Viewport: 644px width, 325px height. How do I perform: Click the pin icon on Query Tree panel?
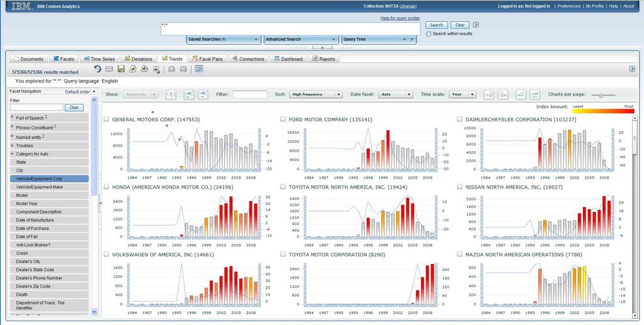[x=412, y=40]
